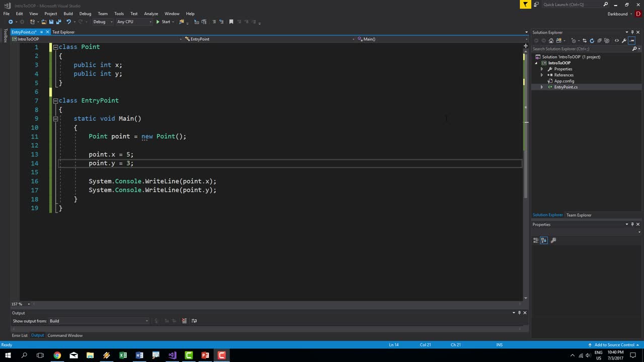This screenshot has width=644, height=362.
Task: Collapse the IntroToOOP project node
Action: point(536,63)
